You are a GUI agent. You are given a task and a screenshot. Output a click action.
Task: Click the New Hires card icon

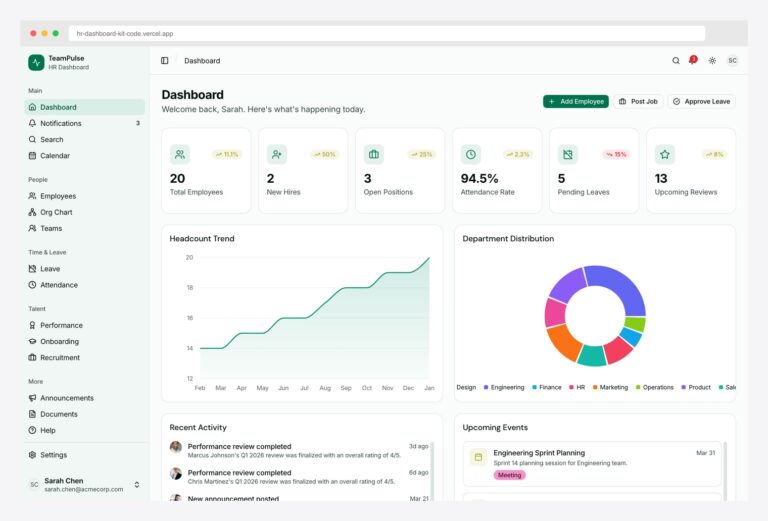click(x=277, y=155)
